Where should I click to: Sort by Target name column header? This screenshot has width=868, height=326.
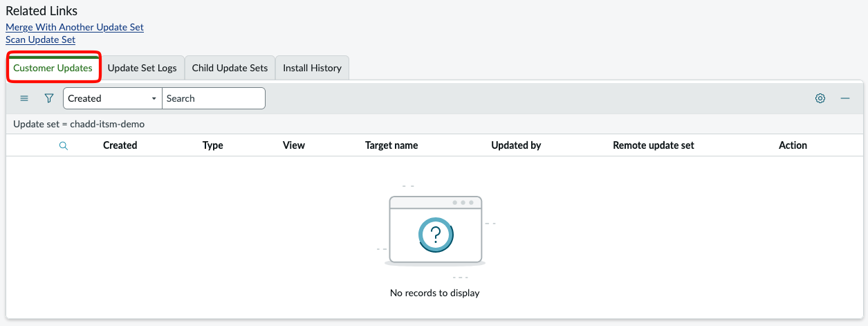391,145
